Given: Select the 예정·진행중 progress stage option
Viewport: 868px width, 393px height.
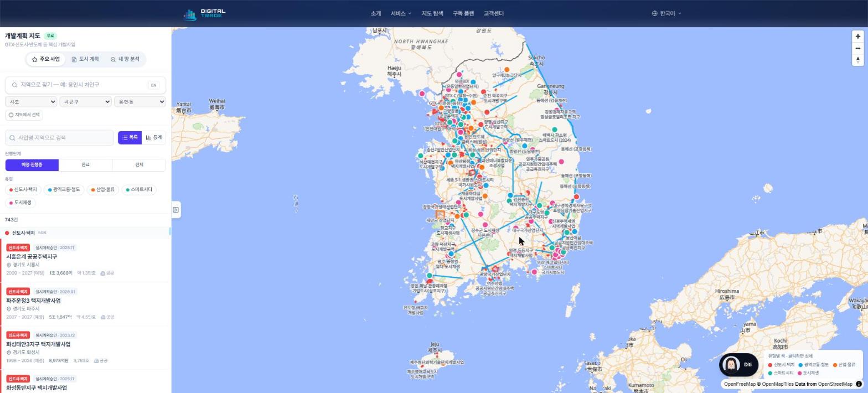Looking at the screenshot, I should 32,165.
